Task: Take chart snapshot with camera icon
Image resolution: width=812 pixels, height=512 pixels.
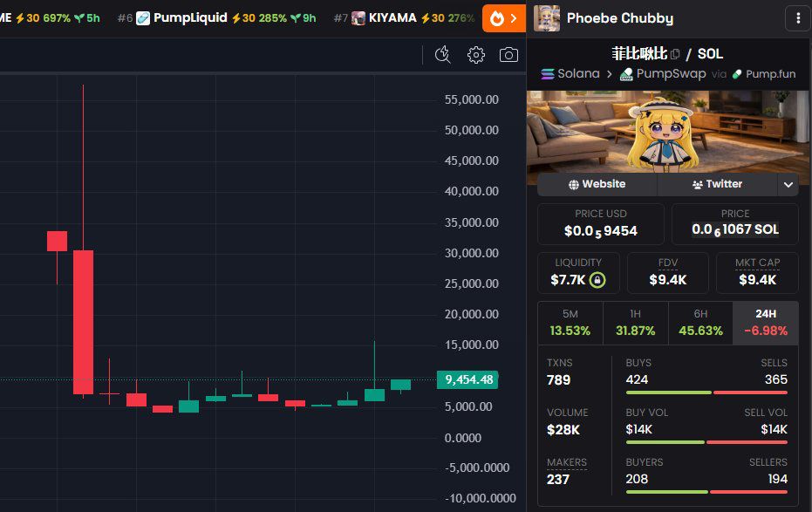Action: (x=508, y=54)
